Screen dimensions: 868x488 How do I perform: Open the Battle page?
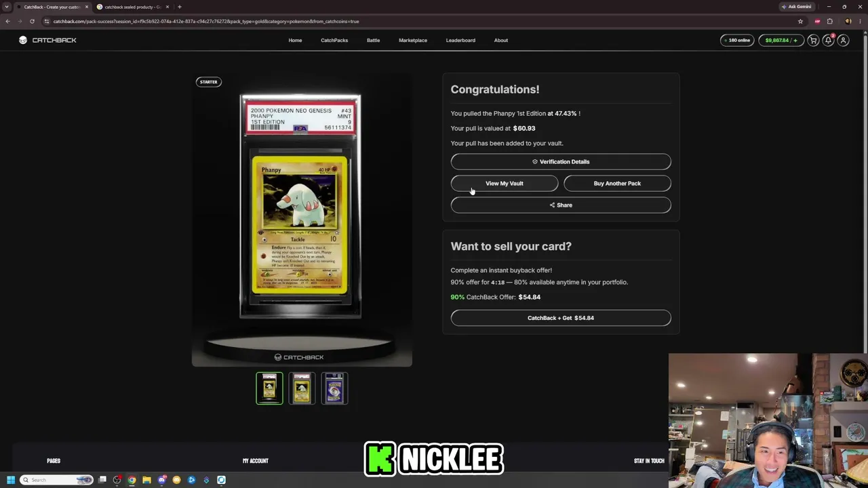tap(373, 40)
